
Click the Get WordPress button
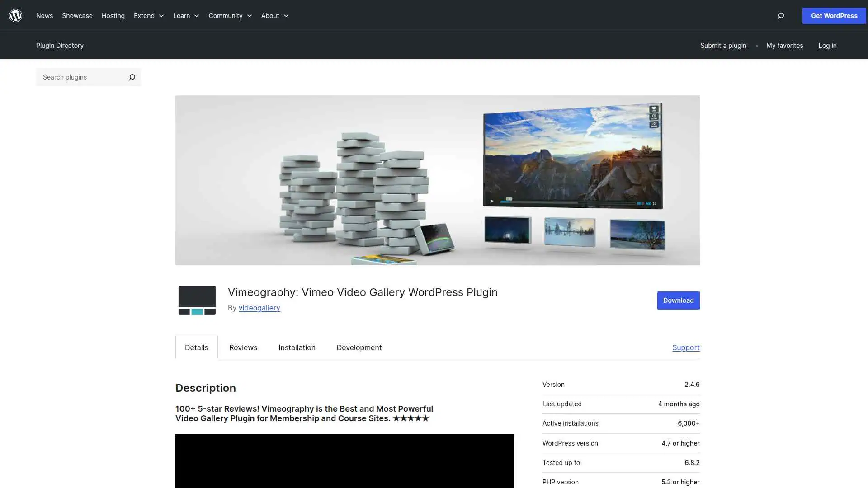click(834, 15)
